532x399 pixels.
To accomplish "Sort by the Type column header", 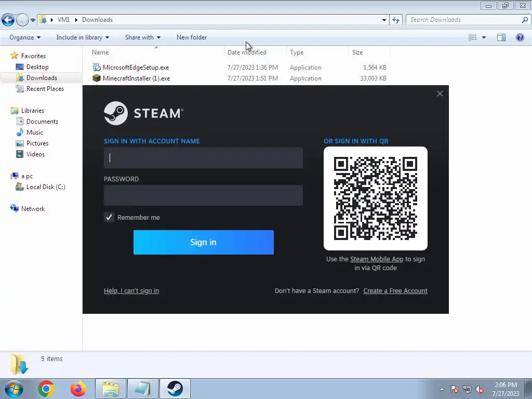I will point(317,52).
